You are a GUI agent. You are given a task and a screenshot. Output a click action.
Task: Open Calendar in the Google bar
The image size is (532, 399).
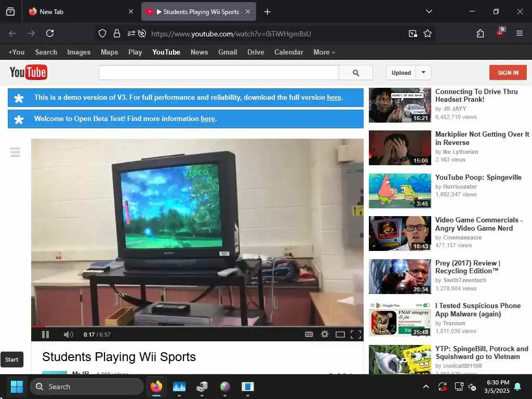click(x=289, y=52)
